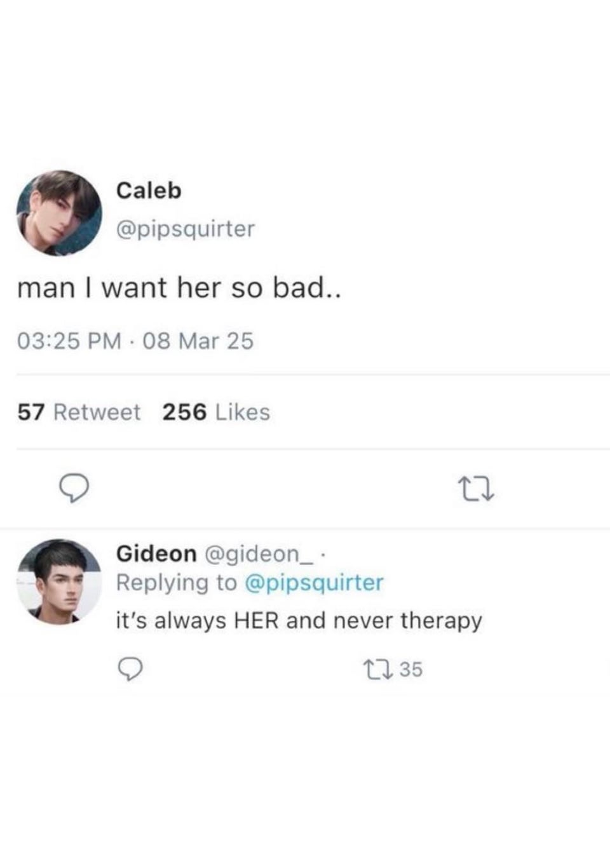
Task: Open Caleb's profile picture
Action: click(x=58, y=213)
